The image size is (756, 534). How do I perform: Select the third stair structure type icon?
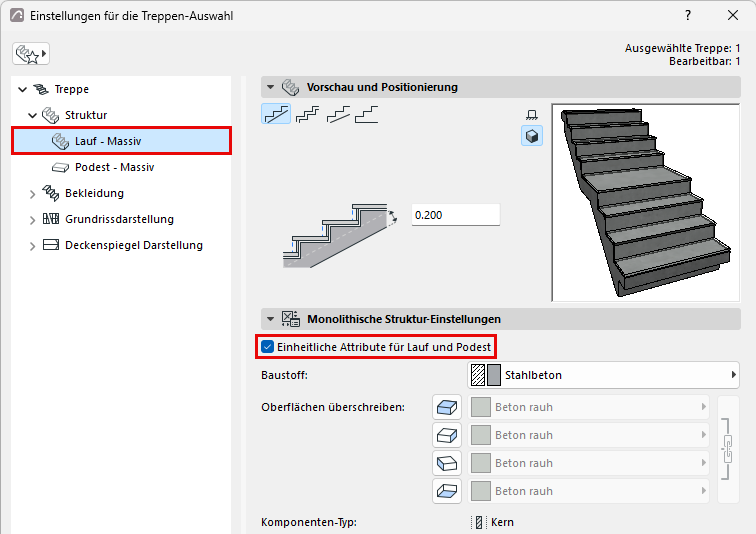(x=338, y=114)
